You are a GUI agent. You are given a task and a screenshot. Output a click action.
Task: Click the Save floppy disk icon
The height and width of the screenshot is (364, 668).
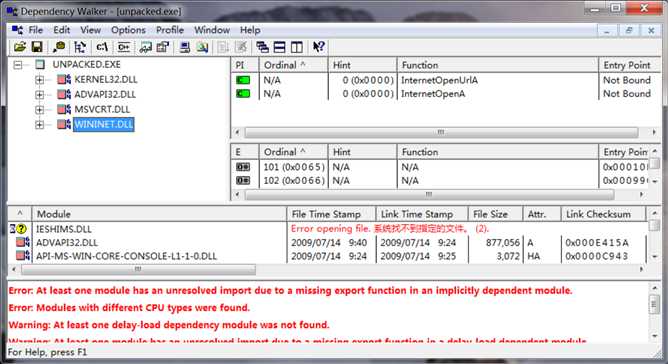(x=37, y=47)
